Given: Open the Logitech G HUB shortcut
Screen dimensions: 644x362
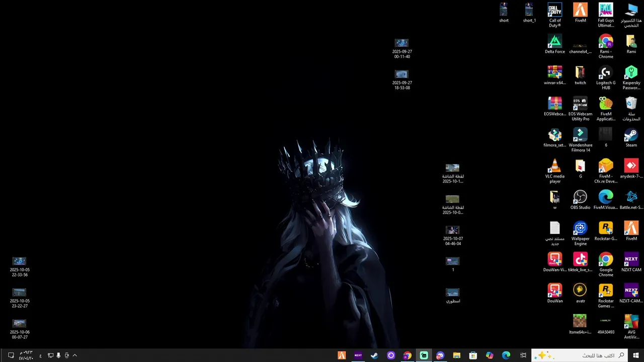Looking at the screenshot, I should coord(606,78).
